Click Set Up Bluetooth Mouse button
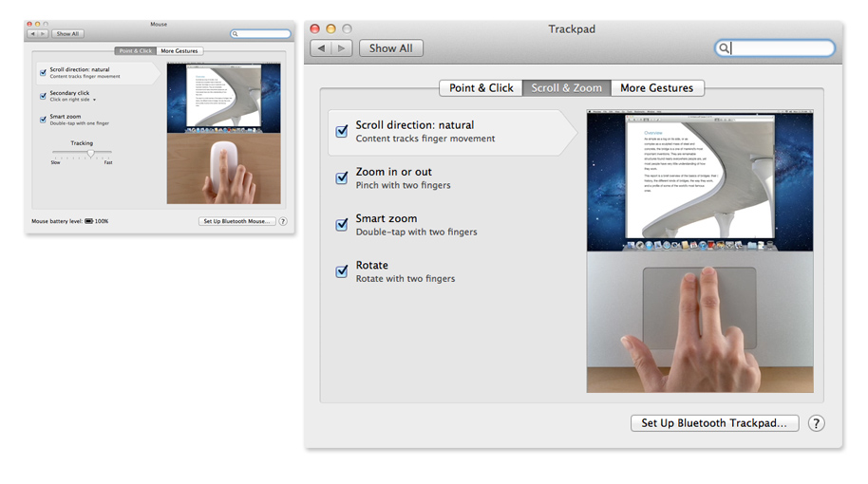Image resolution: width=868 pixels, height=484 pixels. (x=236, y=221)
